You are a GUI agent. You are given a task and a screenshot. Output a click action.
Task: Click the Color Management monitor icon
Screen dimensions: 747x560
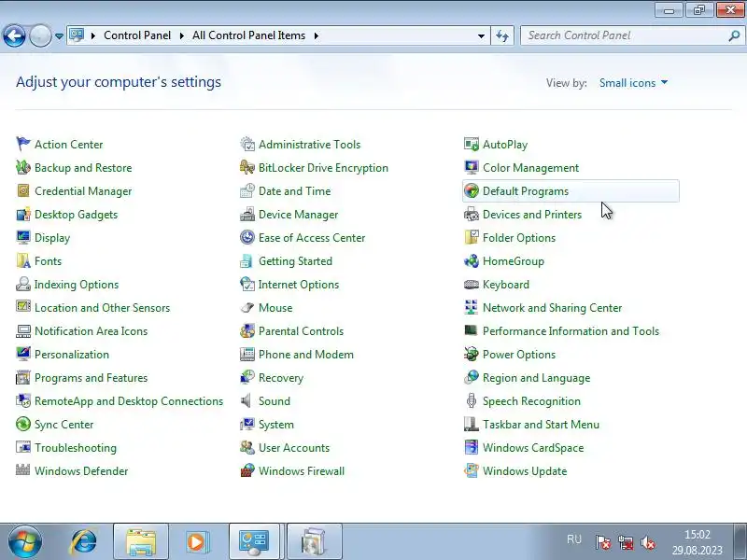(472, 168)
